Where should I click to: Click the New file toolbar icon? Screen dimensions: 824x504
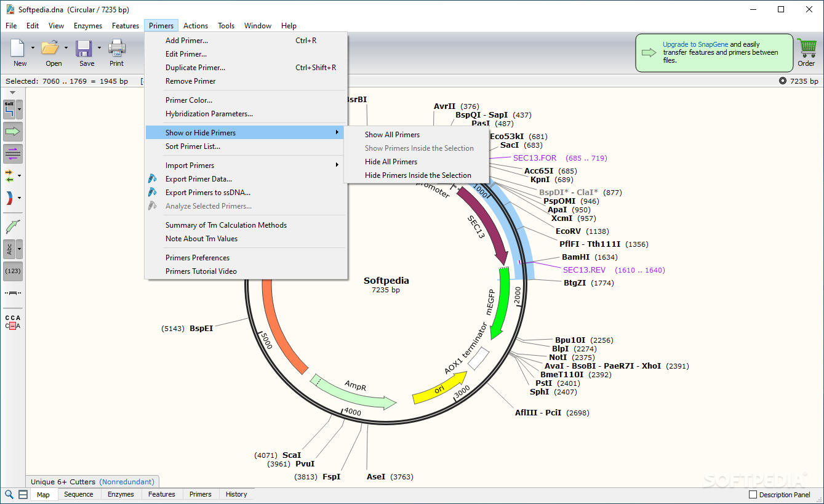click(18, 48)
